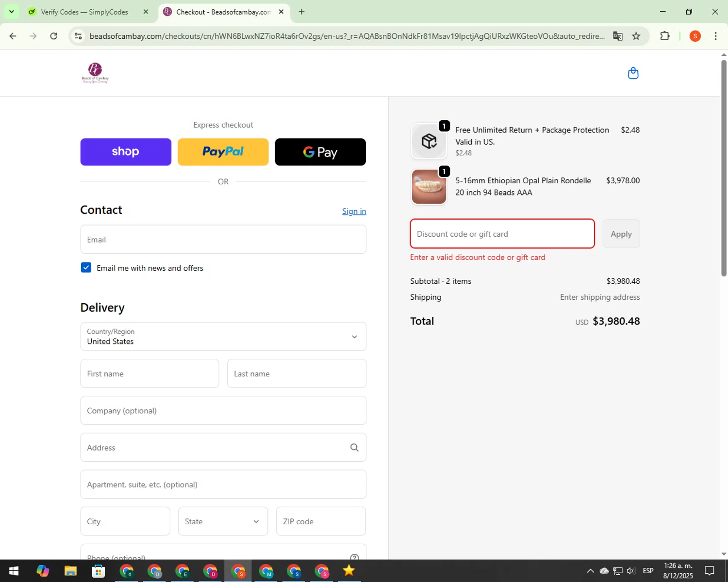Close the Checkout Beadsofcambay tab
This screenshot has height=582, width=728.
[281, 12]
